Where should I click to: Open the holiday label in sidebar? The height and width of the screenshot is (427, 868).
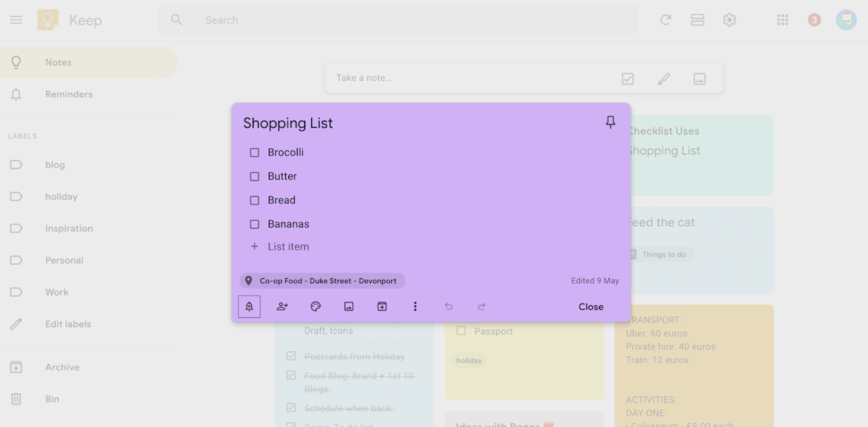(89, 196)
